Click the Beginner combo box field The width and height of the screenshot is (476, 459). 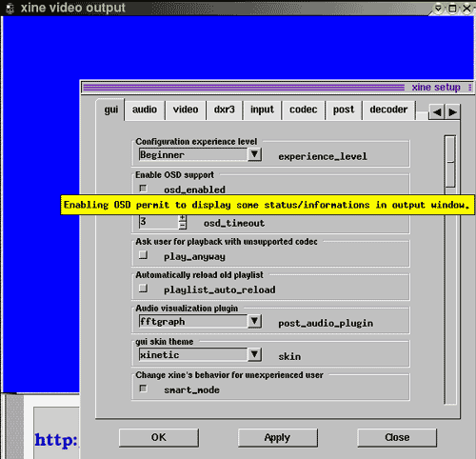(x=193, y=154)
